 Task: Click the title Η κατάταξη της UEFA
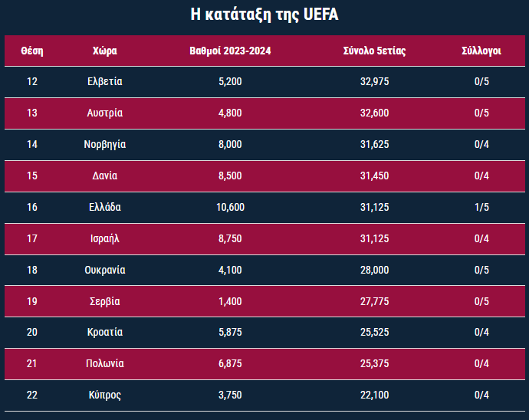pyautogui.click(x=264, y=15)
